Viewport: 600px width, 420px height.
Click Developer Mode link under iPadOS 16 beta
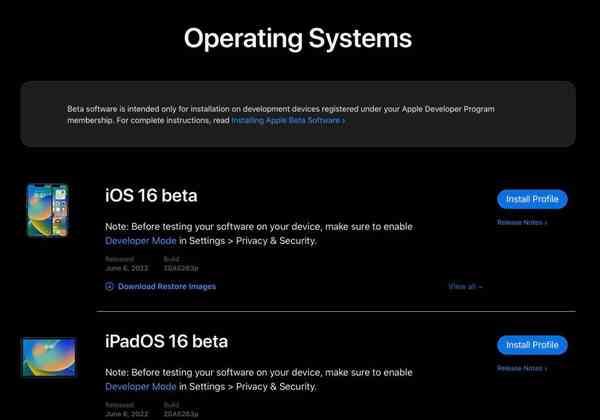coord(140,386)
